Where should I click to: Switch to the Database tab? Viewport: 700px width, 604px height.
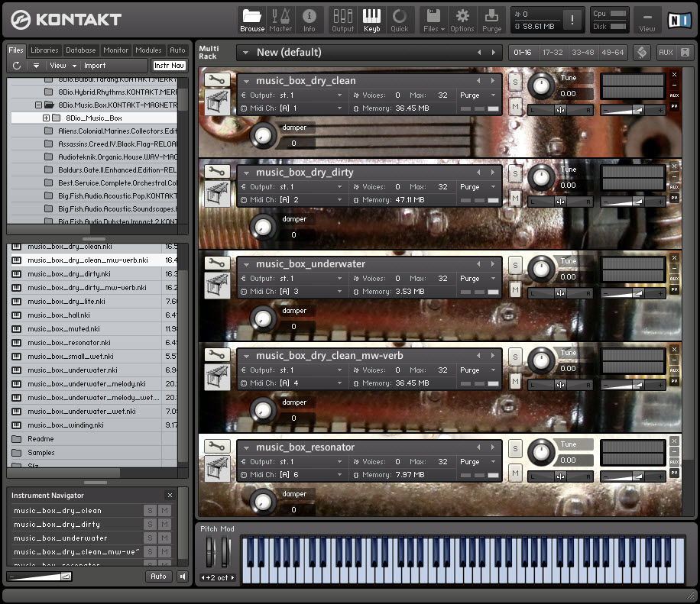(x=80, y=50)
